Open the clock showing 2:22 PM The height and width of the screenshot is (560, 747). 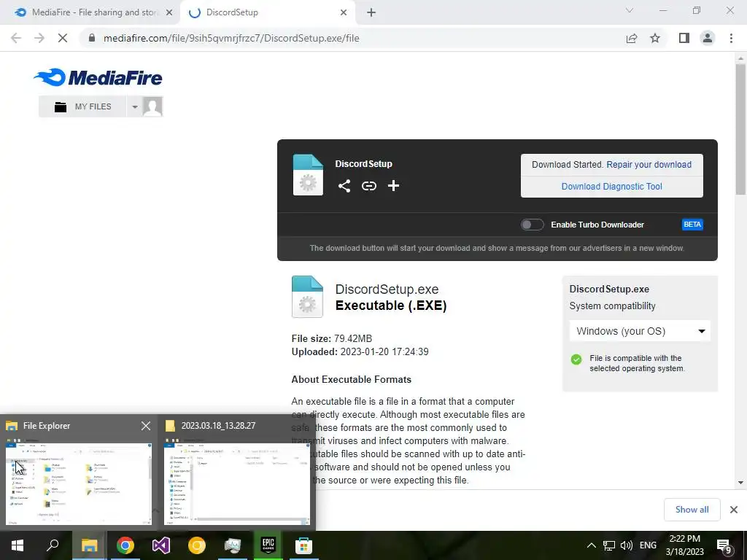[684, 545]
